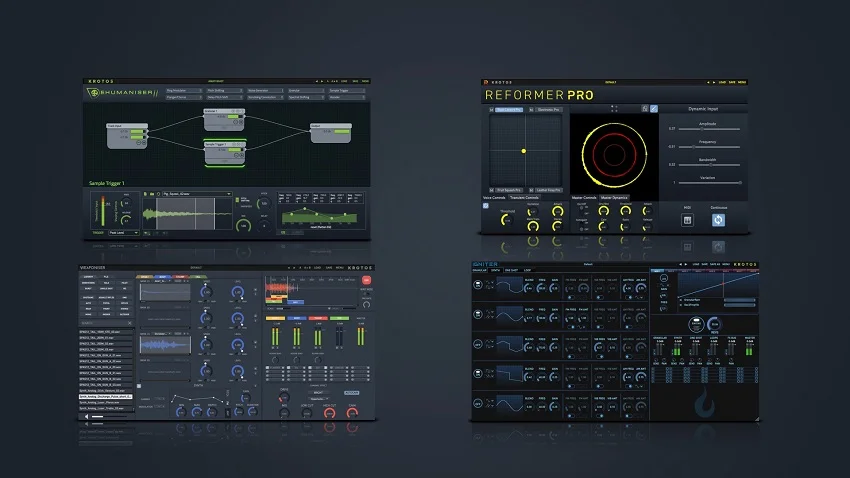Screen dimensions: 850x478
Task: Add a Ring Modulator module in Dehumaniser
Action: coord(184,91)
